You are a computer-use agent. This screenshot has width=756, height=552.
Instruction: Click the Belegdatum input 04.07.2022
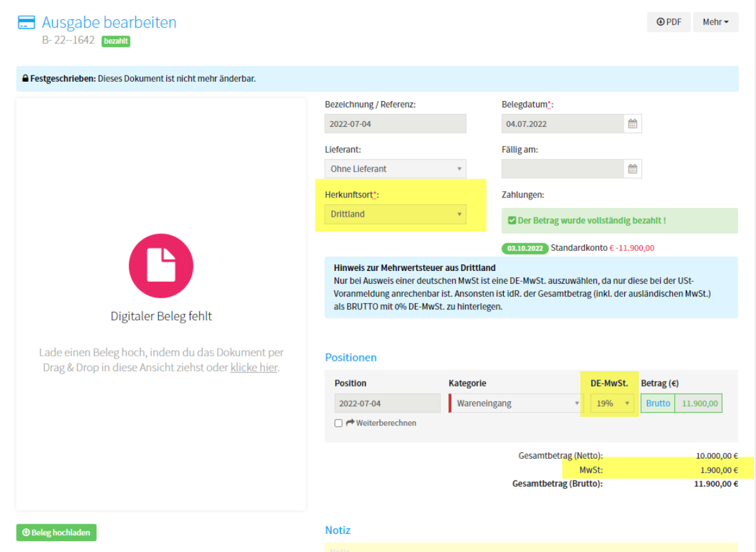click(x=563, y=124)
